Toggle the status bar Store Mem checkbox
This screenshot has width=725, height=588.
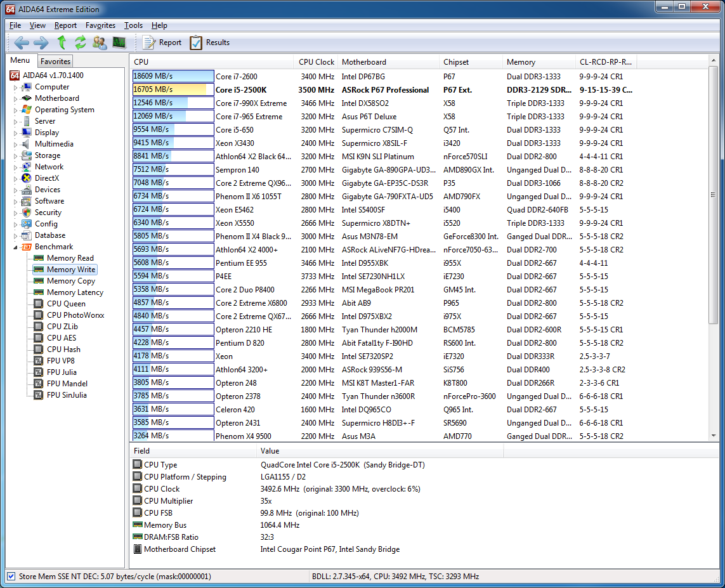[x=11, y=577]
